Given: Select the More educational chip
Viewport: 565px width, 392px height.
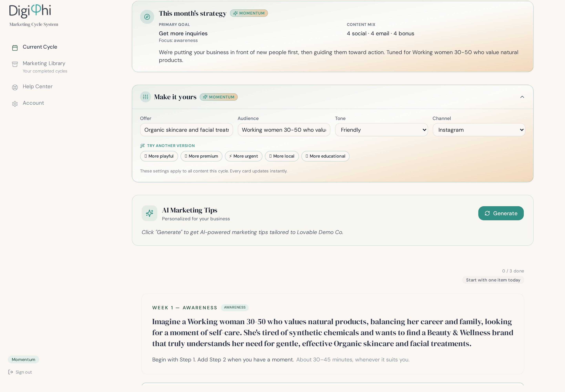Looking at the screenshot, I should 325,156.
